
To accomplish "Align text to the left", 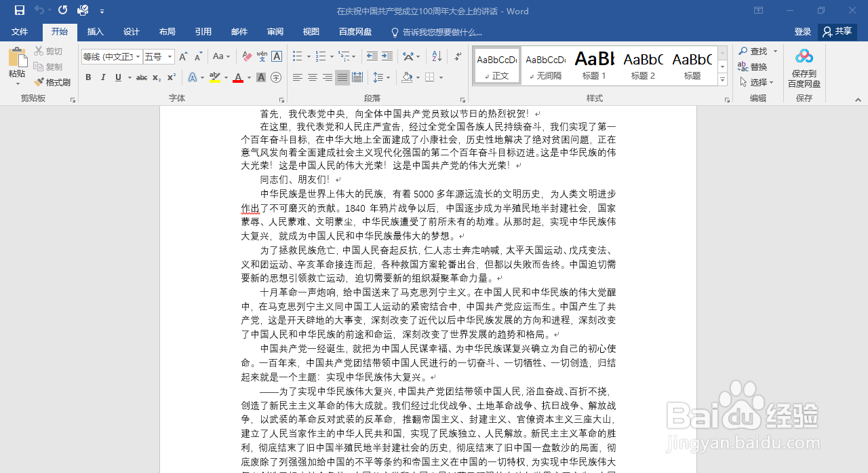I will (298, 77).
